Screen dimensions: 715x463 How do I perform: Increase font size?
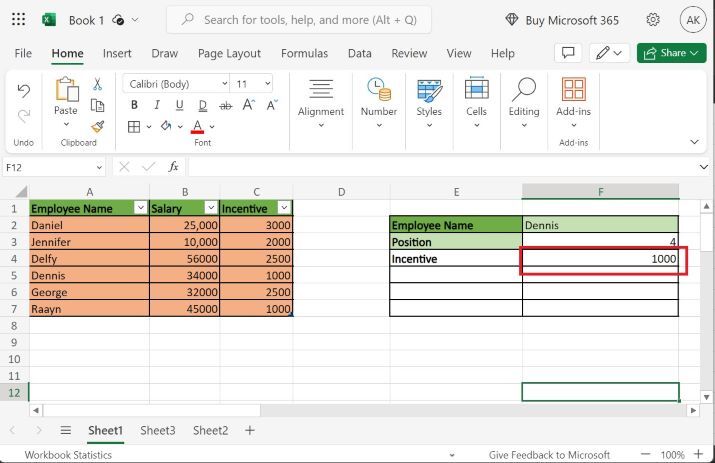click(x=249, y=105)
